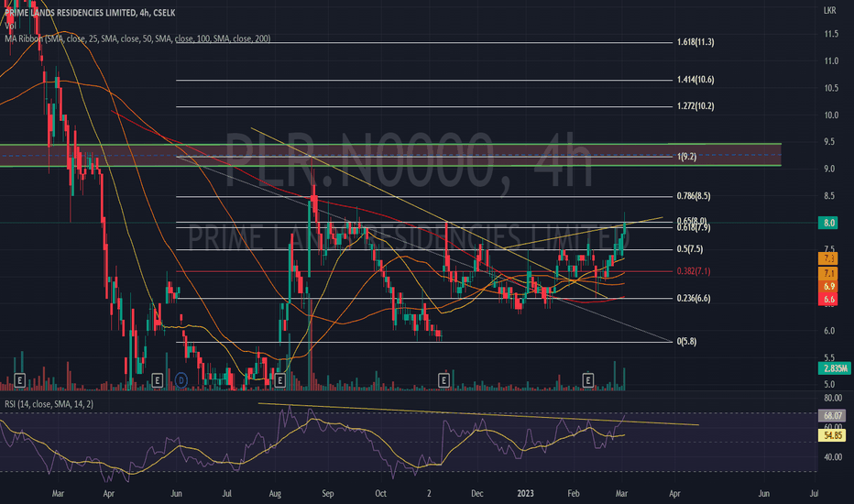
Task: Open the earnings marker E before March 2022
Action: (x=19, y=379)
